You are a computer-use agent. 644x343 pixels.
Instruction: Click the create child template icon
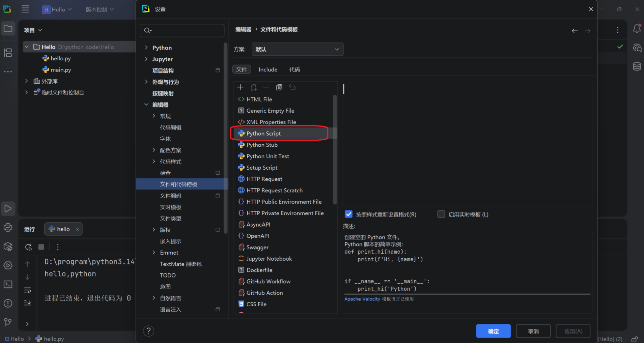[254, 87]
